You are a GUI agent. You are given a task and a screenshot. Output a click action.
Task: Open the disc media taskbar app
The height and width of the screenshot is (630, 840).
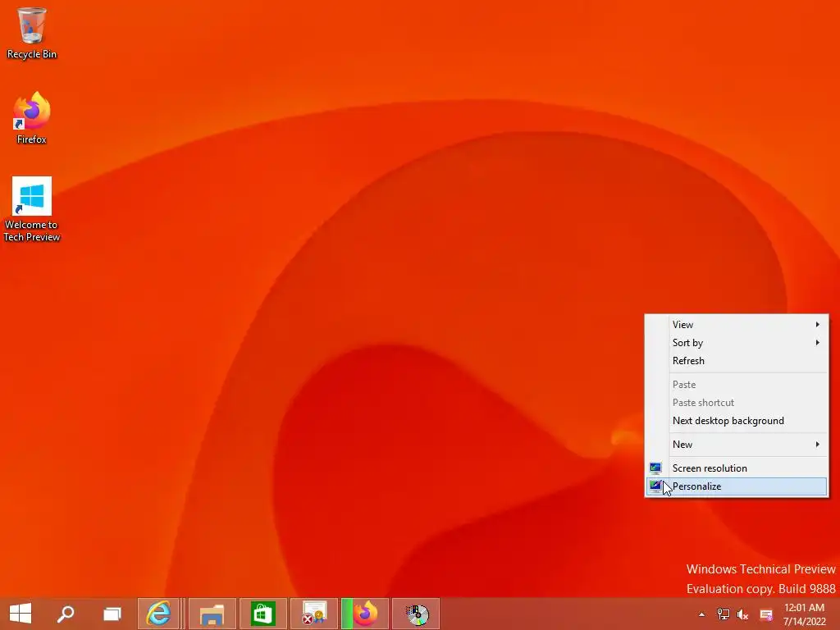pyautogui.click(x=416, y=614)
